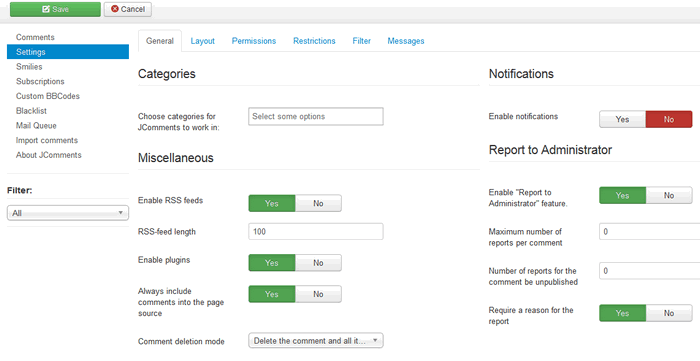Go to Subscriptions in the sidebar
The height and width of the screenshot is (361, 700).
click(40, 81)
